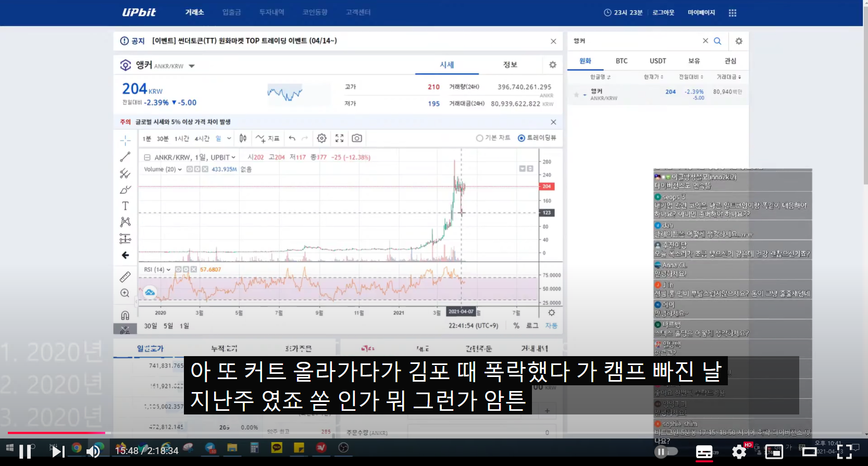Select the text annotation tool

[x=125, y=206]
